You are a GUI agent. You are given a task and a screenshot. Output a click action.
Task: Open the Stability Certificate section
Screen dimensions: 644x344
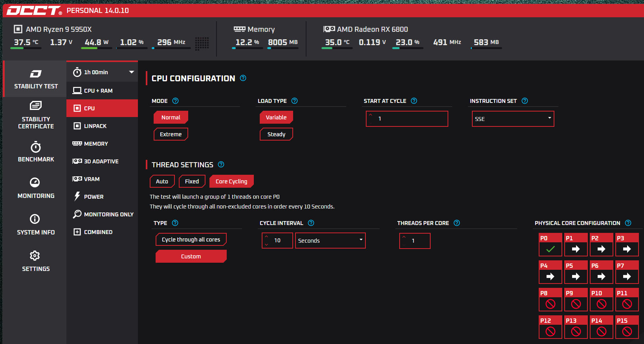tap(36, 115)
